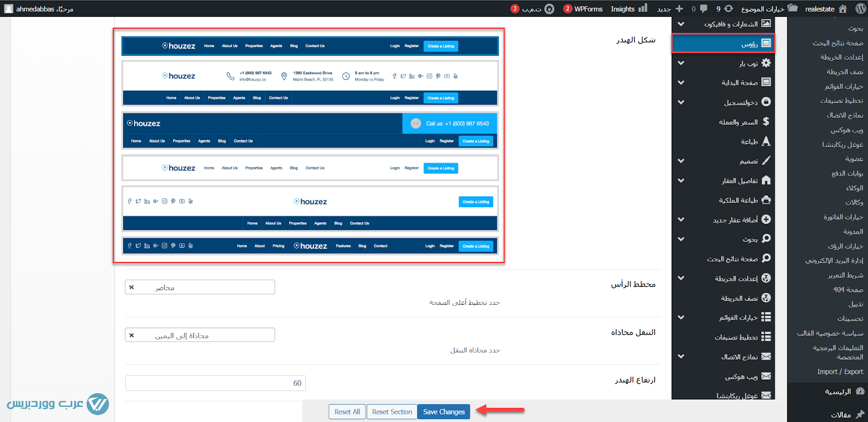The height and width of the screenshot is (422, 868).
Task: Clear the محاصر header layout selection
Action: pyautogui.click(x=131, y=287)
